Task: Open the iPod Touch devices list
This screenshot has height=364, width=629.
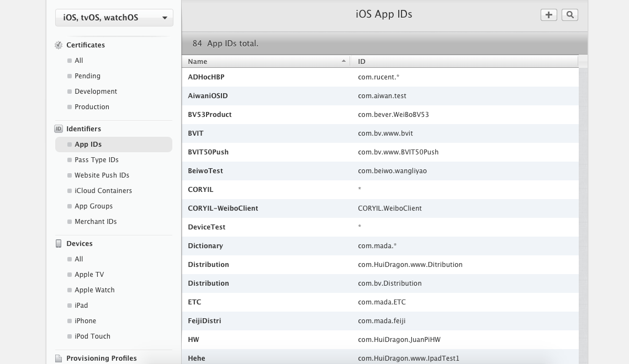Action: [92, 336]
